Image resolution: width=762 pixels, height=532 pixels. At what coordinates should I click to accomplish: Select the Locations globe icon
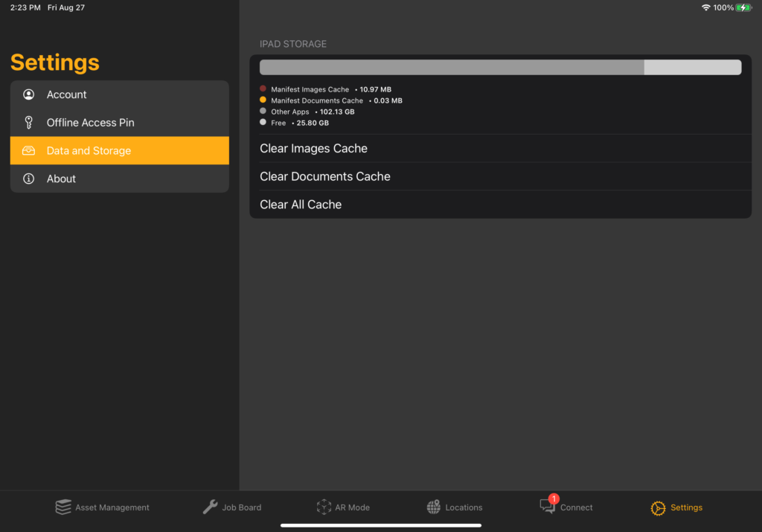pos(434,507)
